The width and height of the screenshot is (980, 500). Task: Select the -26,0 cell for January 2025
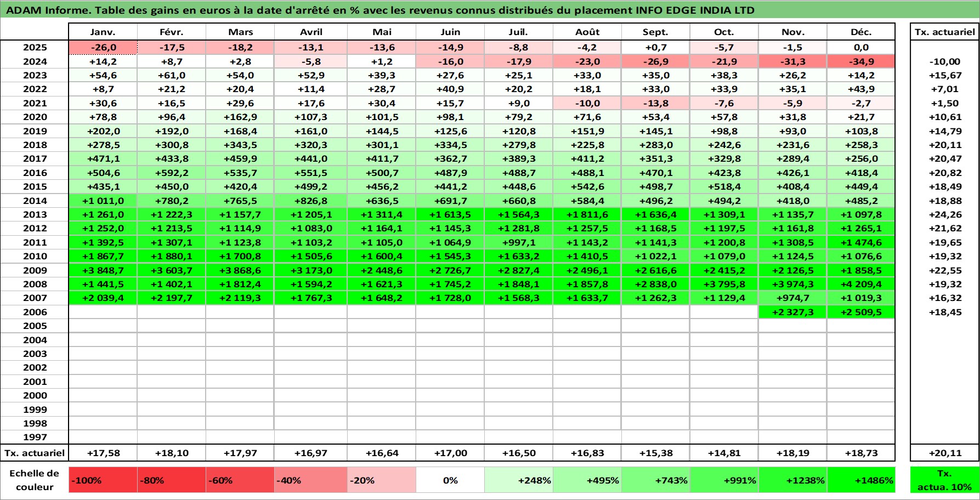pyautogui.click(x=103, y=47)
